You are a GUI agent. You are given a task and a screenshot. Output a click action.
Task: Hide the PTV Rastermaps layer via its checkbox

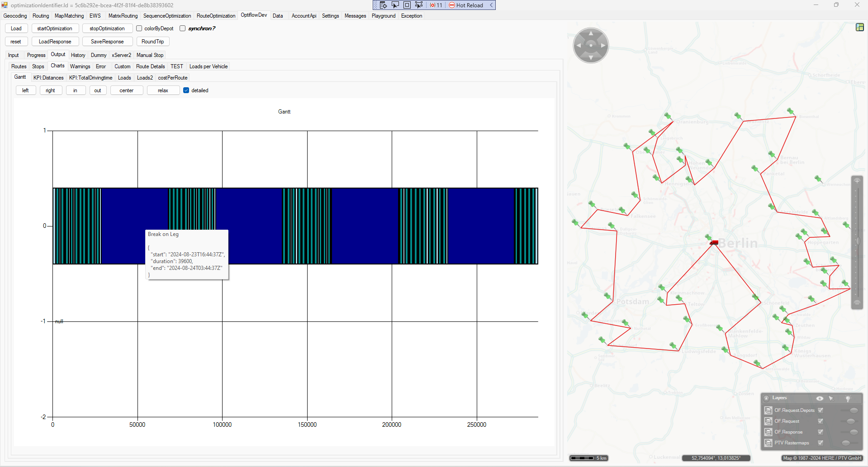(821, 443)
